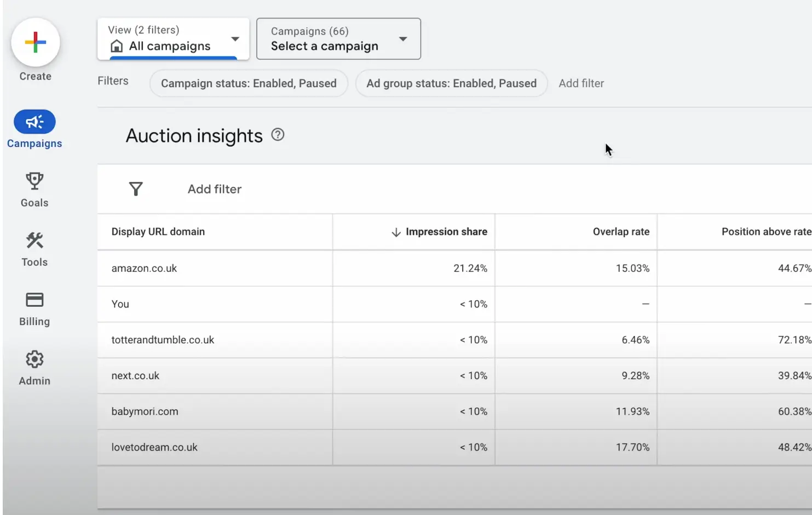Click the 72.18% position above rate value
The width and height of the screenshot is (812, 515).
pyautogui.click(x=794, y=340)
